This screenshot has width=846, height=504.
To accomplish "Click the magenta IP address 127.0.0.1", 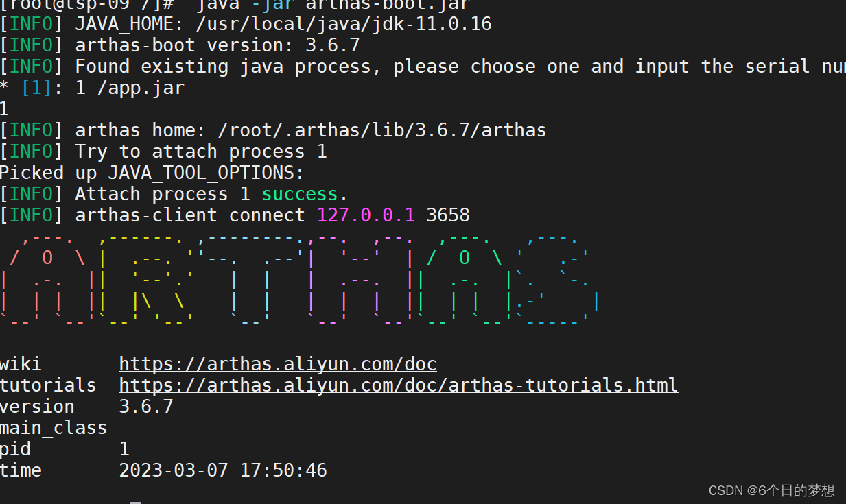I will [x=366, y=216].
